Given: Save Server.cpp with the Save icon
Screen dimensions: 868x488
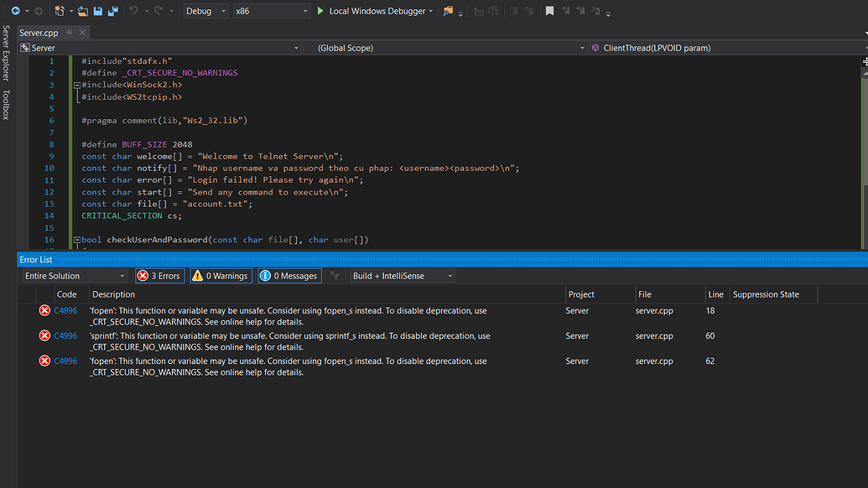Looking at the screenshot, I should coord(99,11).
